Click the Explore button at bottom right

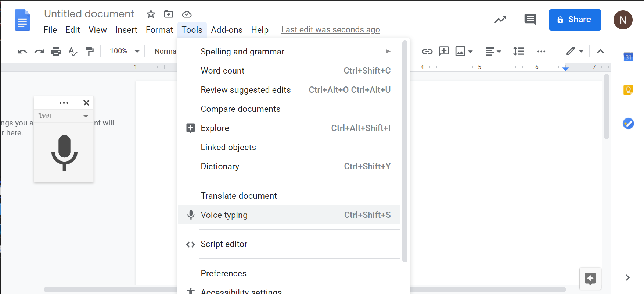pos(590,279)
